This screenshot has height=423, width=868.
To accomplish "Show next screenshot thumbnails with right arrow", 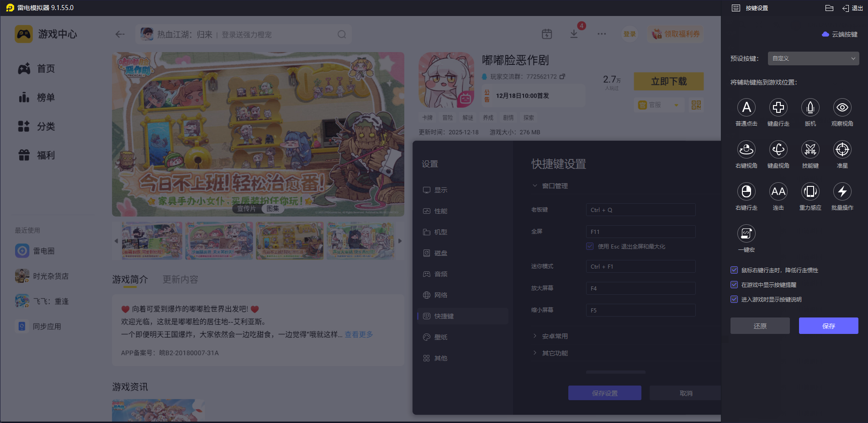I will [400, 241].
